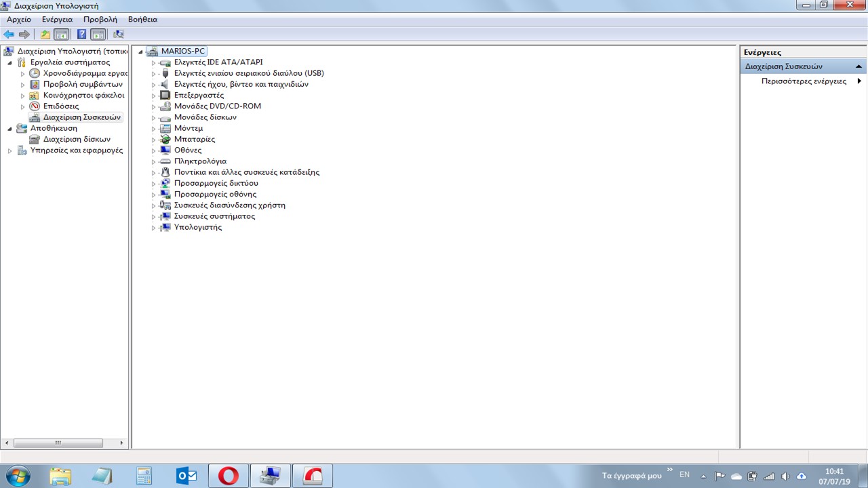Click the Προσαρμογείς δικτύου network adapter icon

165,183
